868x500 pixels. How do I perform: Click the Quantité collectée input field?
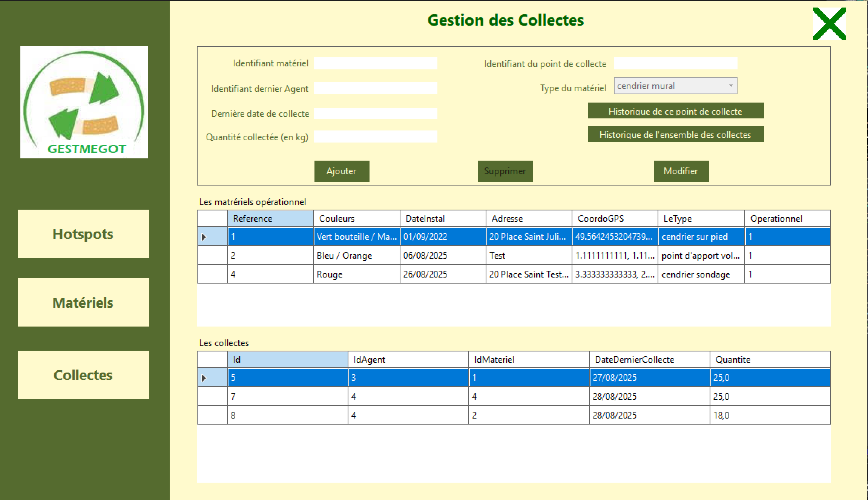375,137
